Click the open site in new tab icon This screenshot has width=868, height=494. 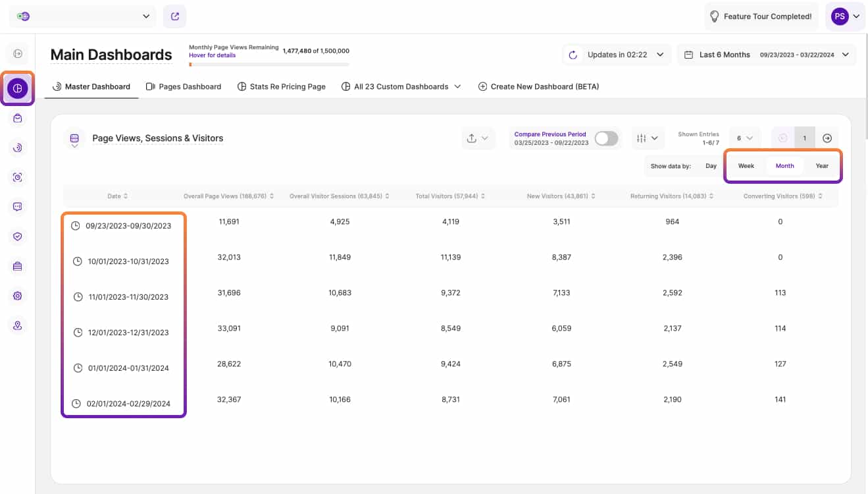[x=175, y=16]
